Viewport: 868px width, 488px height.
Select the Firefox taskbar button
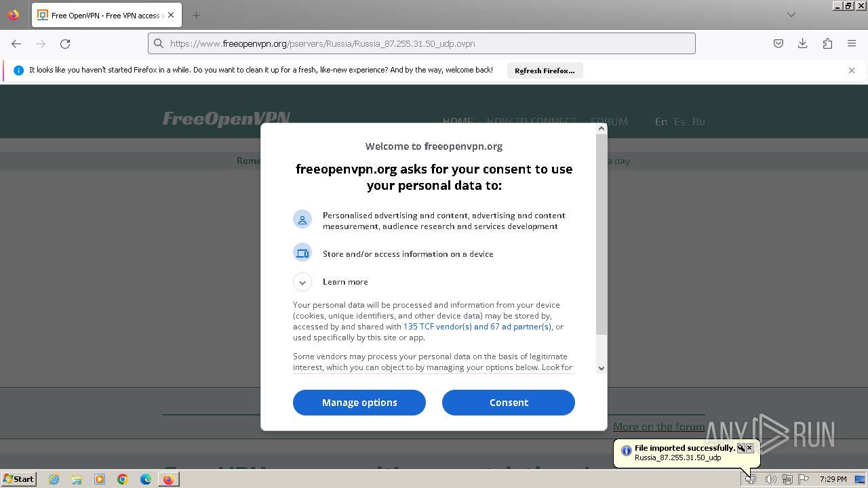168,479
